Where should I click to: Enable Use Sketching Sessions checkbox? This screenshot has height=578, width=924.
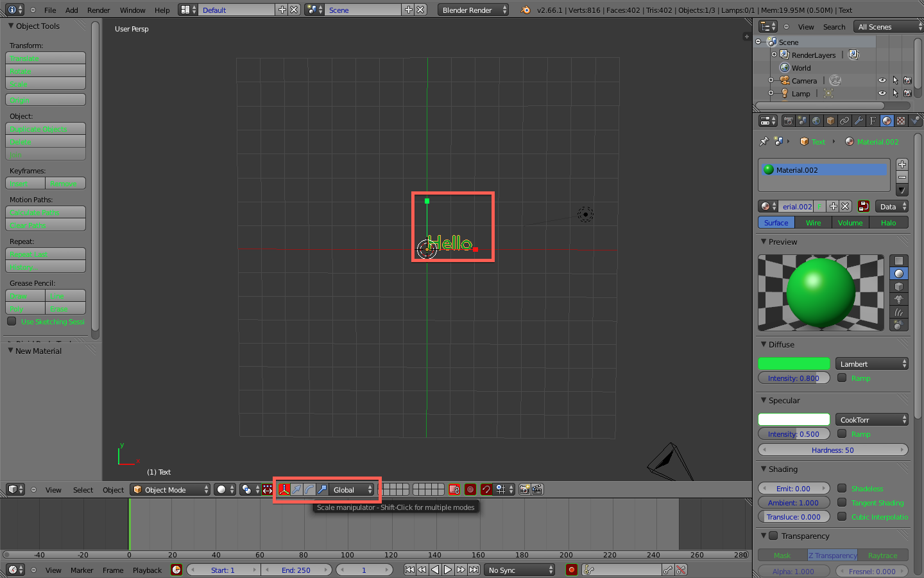12,321
